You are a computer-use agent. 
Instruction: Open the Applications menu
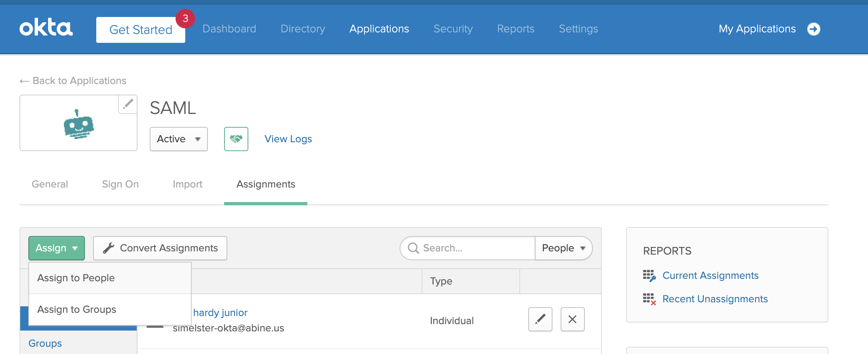[379, 29]
